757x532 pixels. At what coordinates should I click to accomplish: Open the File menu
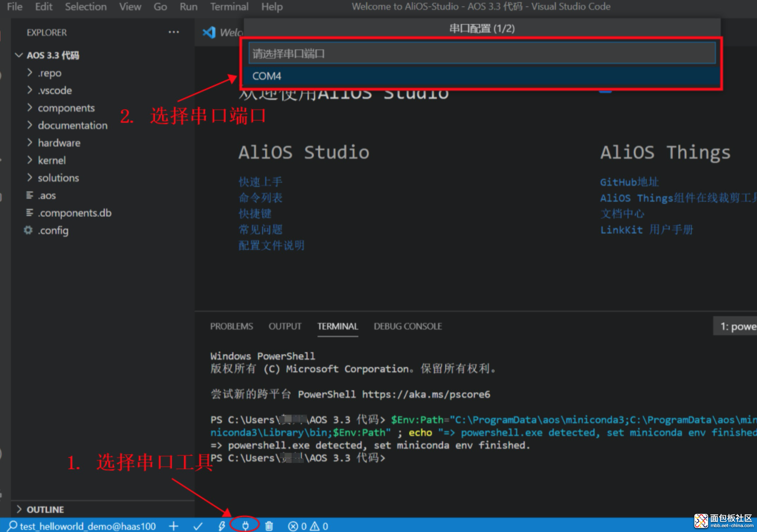pos(14,7)
